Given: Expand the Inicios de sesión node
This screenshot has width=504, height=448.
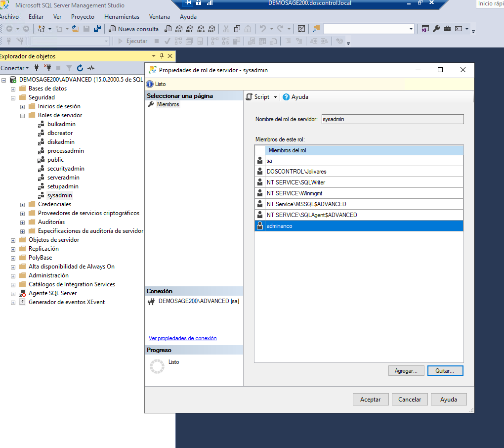Looking at the screenshot, I should pyautogui.click(x=23, y=107).
